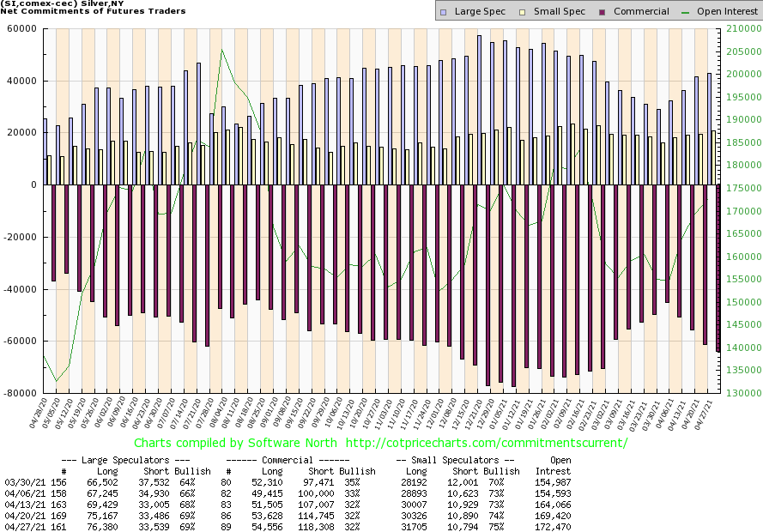Click the Commercial legend color box

pos(603,12)
